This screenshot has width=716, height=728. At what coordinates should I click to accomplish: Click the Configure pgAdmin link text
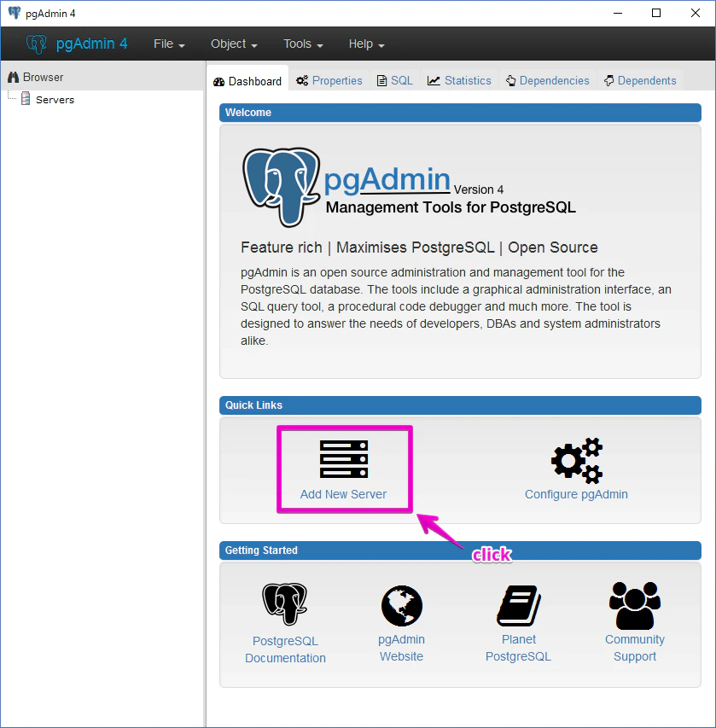click(576, 494)
